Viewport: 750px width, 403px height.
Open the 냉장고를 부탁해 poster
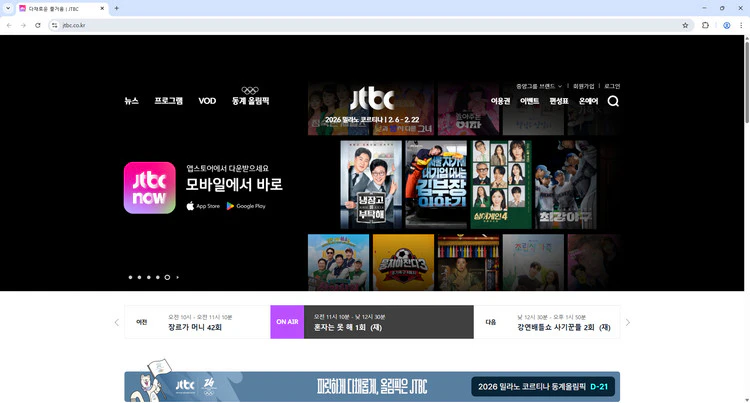tap(371, 184)
